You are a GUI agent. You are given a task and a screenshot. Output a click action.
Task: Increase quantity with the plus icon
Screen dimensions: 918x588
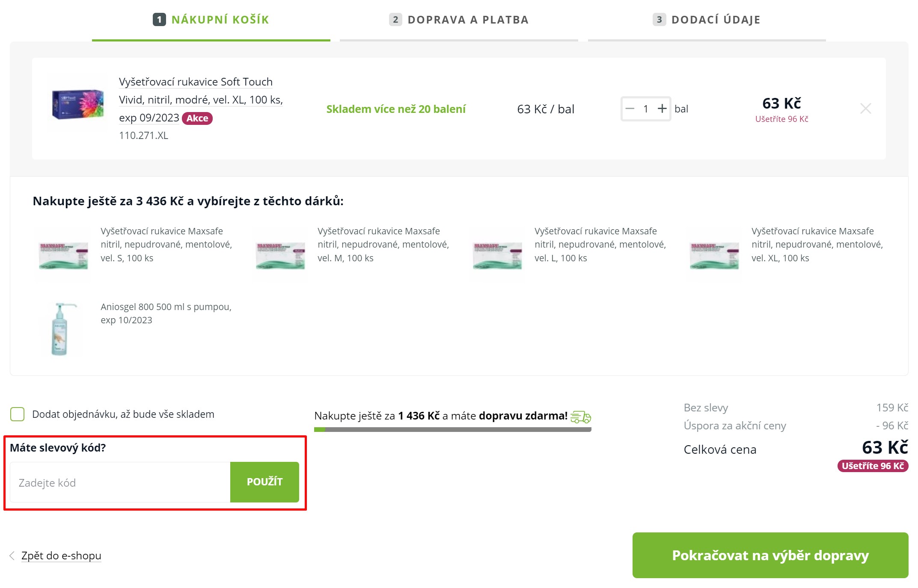tap(662, 109)
